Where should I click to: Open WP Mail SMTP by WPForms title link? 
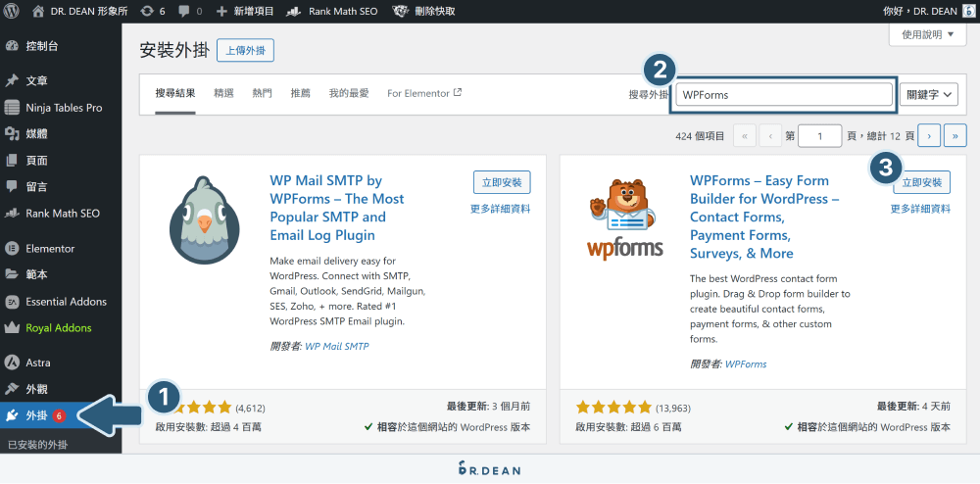point(337,208)
